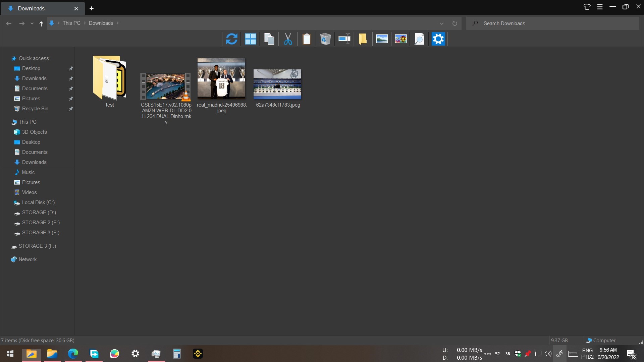The image size is (644, 362).
Task: Select the real_madrid-25496988.jpeg thumbnail
Action: pos(221,79)
